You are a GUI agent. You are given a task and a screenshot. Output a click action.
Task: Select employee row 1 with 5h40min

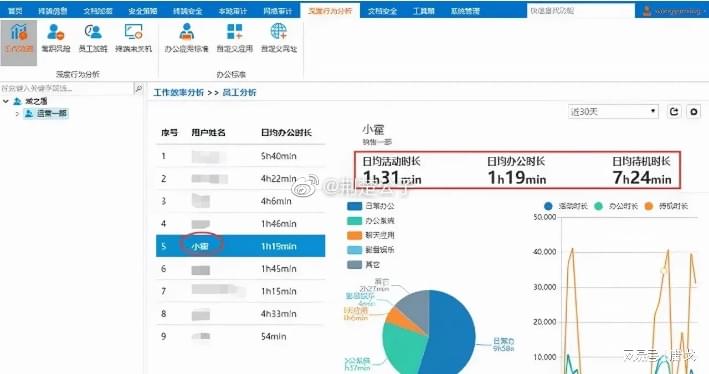click(x=241, y=156)
